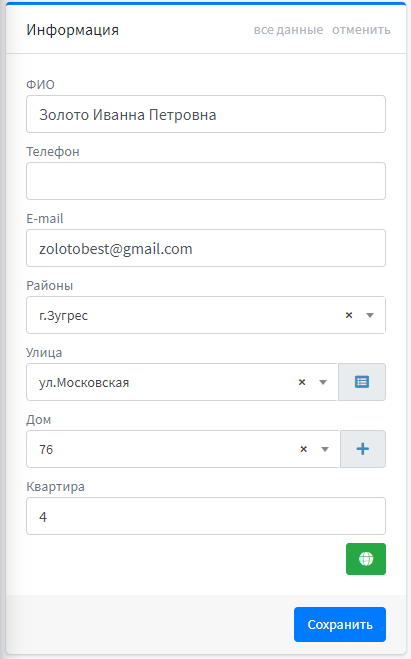Image resolution: width=411 pixels, height=659 pixels.
Task: Select the empty Телефон input field
Action: pos(206,181)
